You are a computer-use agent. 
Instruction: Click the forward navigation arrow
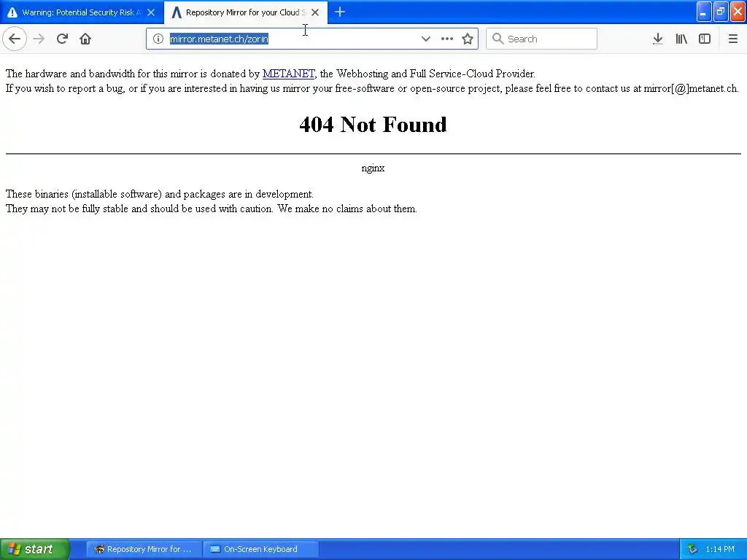coord(39,39)
